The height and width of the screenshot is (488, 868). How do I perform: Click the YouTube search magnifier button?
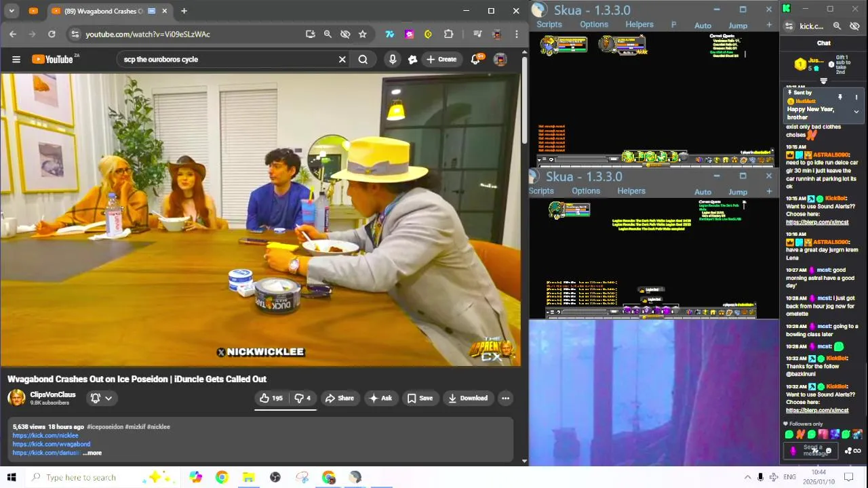point(363,60)
